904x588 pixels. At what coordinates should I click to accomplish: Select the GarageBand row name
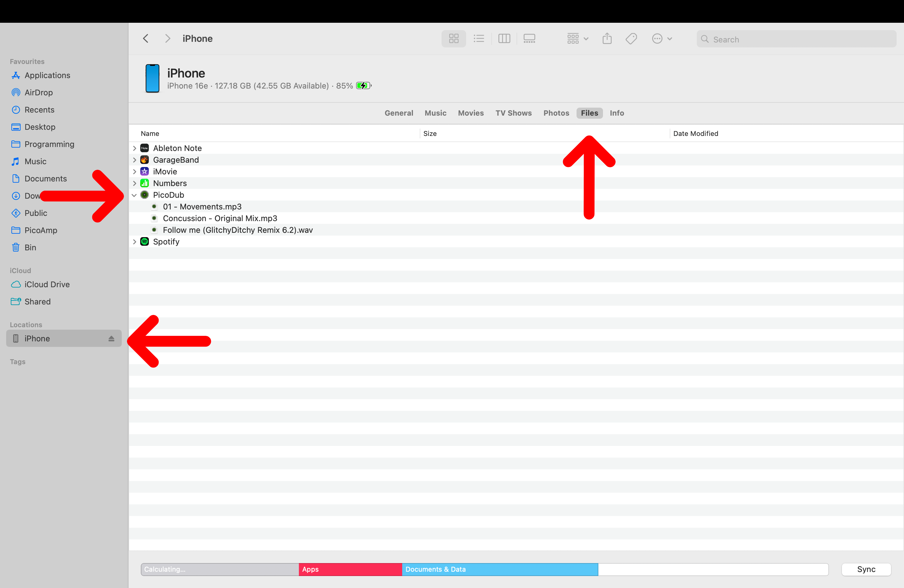click(176, 160)
